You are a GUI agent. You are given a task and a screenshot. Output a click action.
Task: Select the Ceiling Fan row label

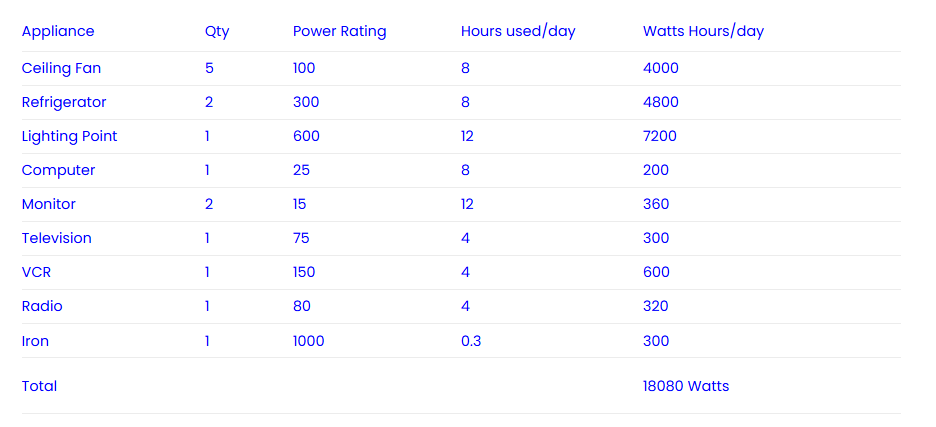click(x=61, y=68)
